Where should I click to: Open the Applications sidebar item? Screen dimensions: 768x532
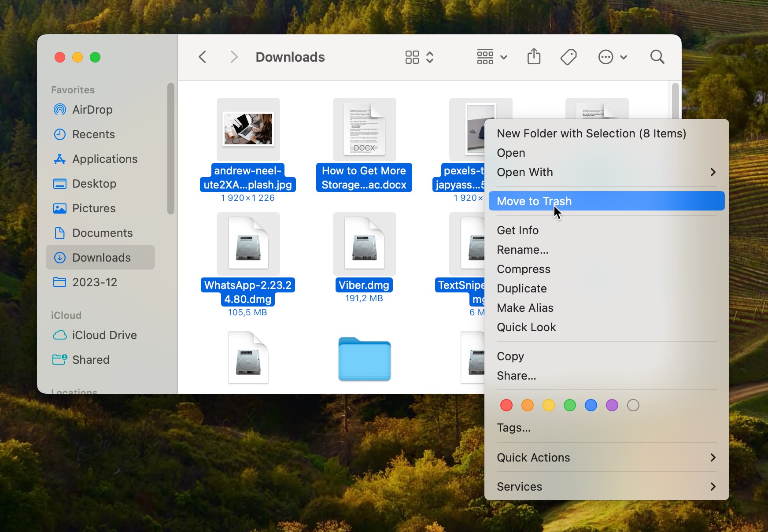pyautogui.click(x=104, y=159)
